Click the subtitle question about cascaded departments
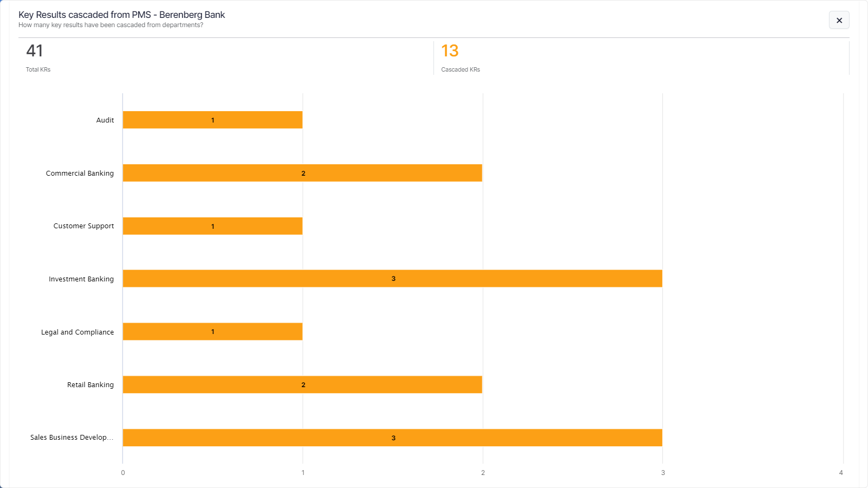The width and height of the screenshot is (868, 488). point(111,25)
